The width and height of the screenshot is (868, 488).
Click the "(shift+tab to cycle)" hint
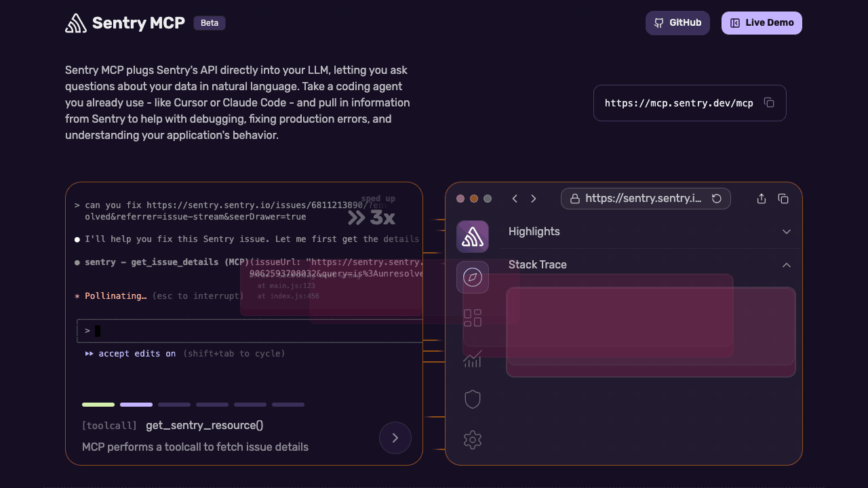234,354
